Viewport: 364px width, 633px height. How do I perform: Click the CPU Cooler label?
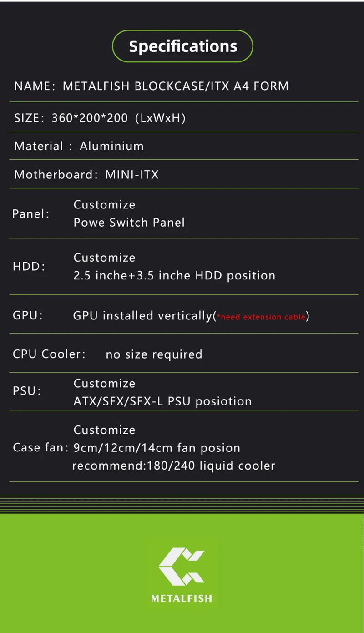(49, 354)
